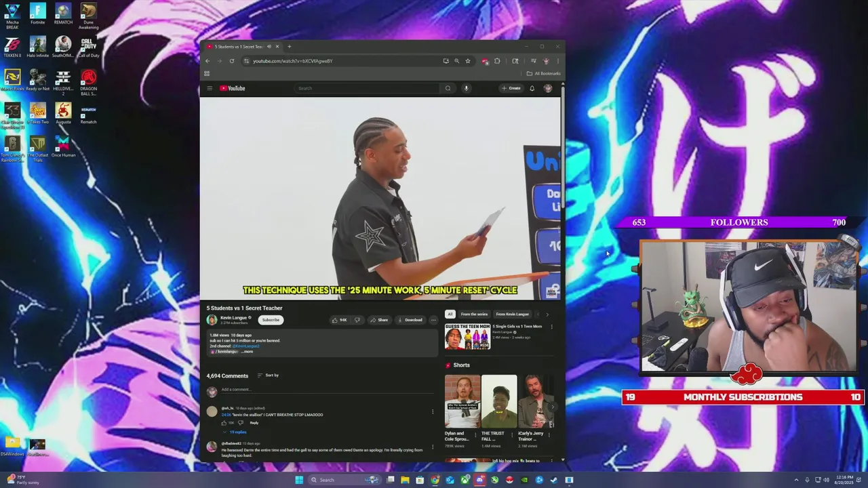The height and width of the screenshot is (488, 868).
Task: Bookmark this page with the star icon
Action: [x=467, y=61]
